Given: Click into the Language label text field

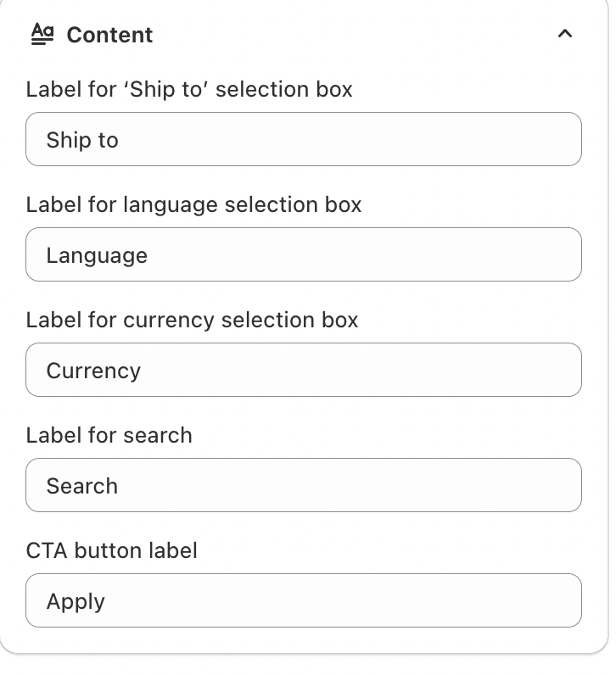Looking at the screenshot, I should point(303,254).
